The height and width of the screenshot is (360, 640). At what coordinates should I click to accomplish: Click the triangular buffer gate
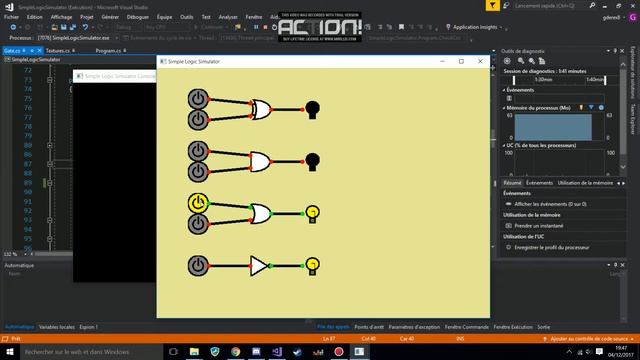(x=259, y=266)
